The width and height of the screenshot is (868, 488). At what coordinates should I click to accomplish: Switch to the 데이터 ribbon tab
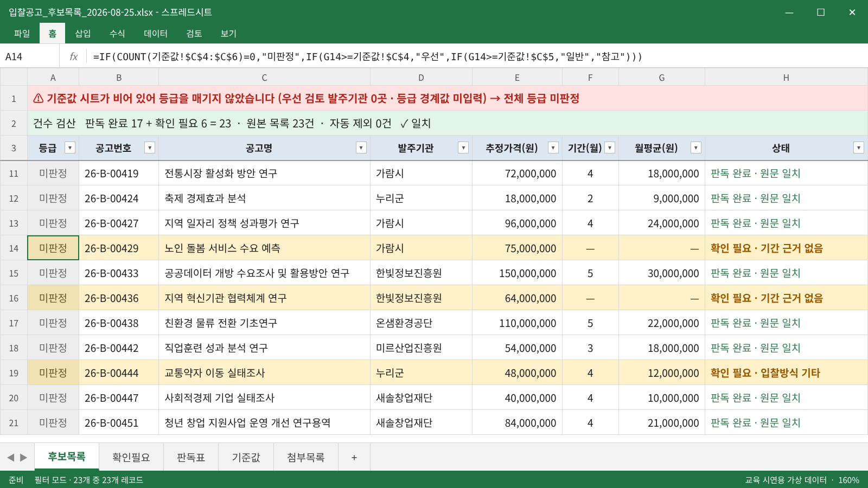click(x=156, y=34)
